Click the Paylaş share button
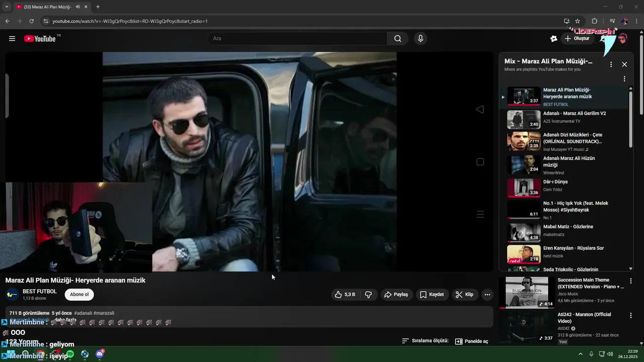 click(x=396, y=295)
